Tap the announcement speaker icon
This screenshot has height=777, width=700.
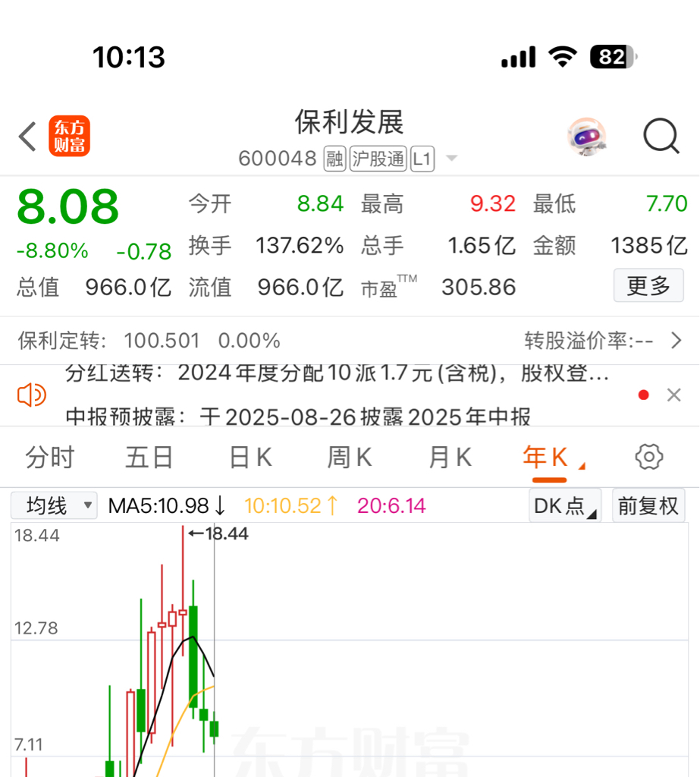pos(32,395)
